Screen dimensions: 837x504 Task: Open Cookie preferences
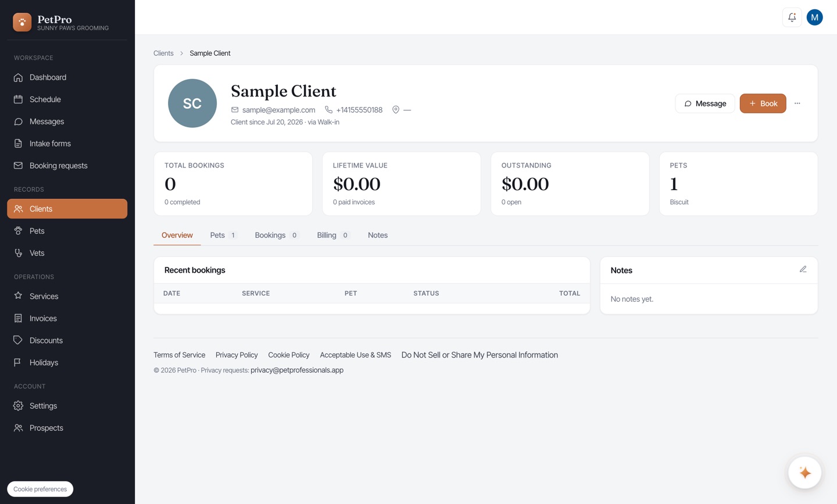(x=40, y=489)
